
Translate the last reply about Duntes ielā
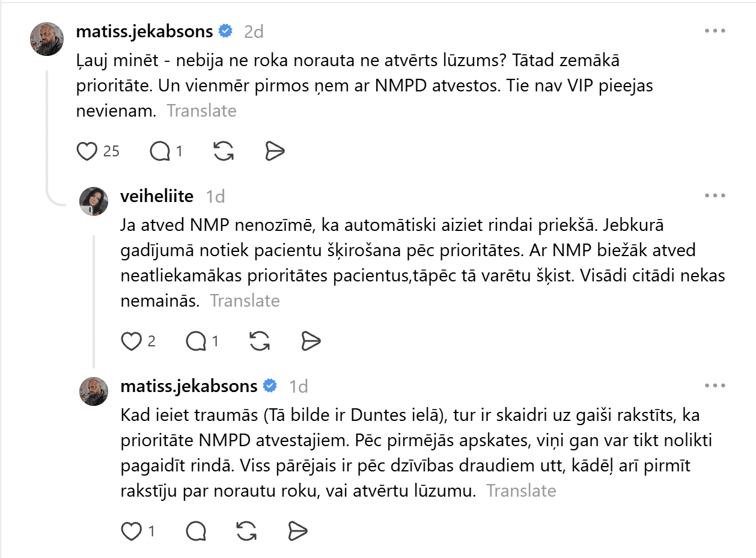(x=521, y=491)
